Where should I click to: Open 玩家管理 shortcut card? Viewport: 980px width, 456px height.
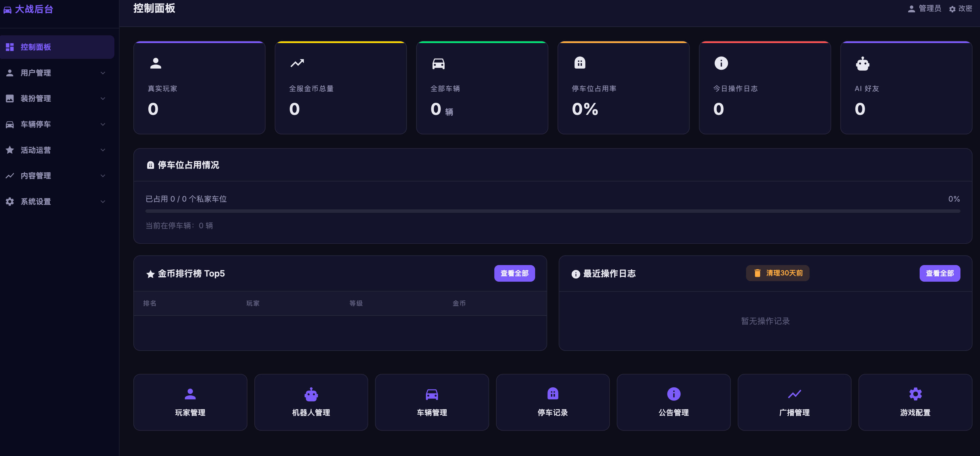point(190,402)
